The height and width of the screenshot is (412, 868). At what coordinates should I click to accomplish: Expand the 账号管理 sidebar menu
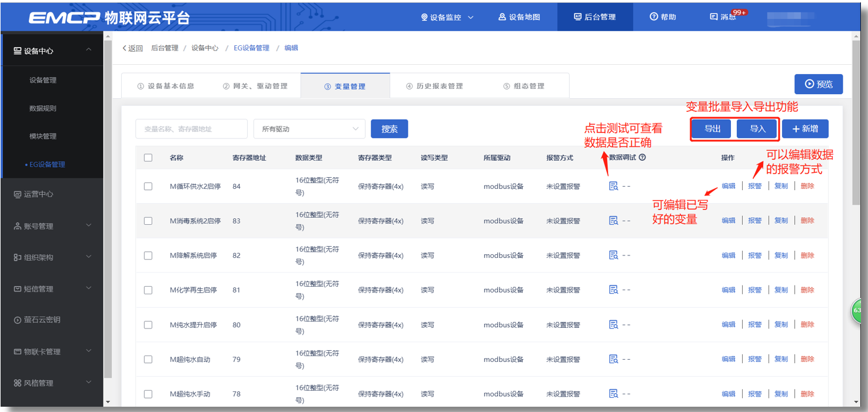point(52,226)
